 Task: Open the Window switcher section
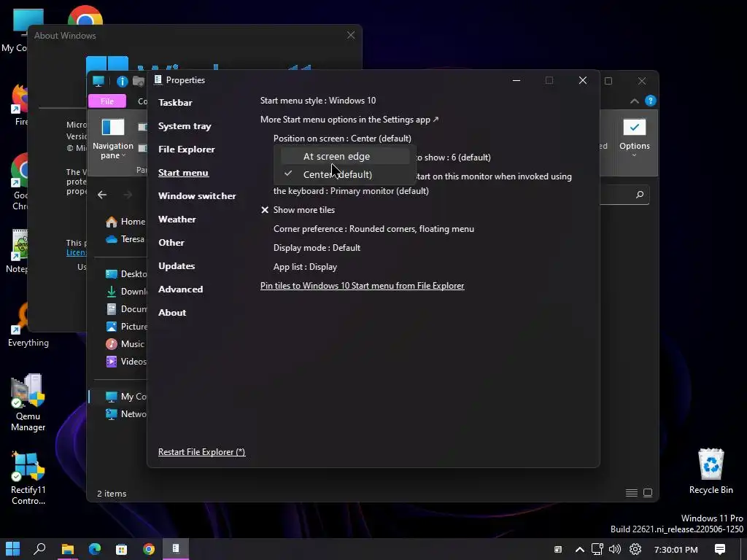coord(197,195)
